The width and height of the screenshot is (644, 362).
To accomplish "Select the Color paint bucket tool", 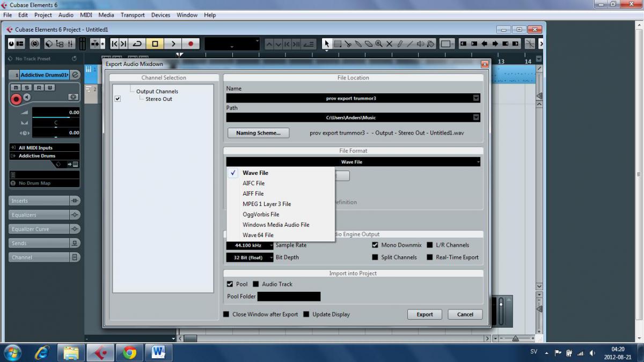I will pos(431,44).
